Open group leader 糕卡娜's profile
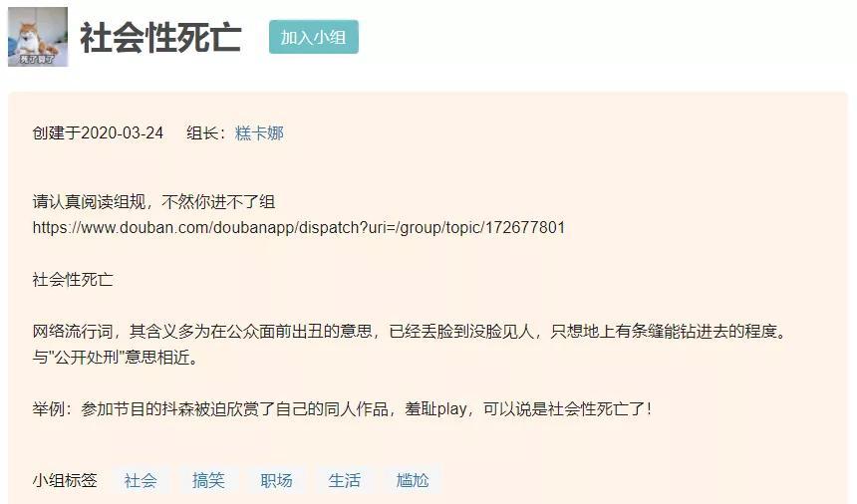857x504 pixels. pyautogui.click(x=259, y=133)
